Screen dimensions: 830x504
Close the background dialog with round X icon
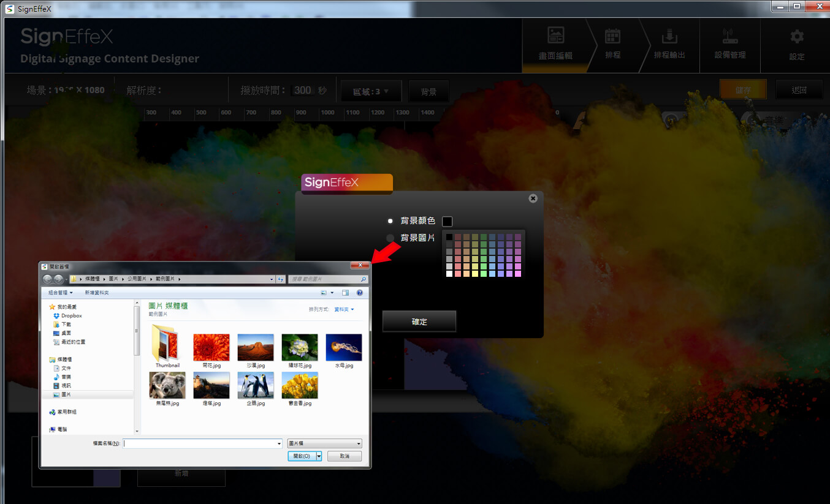(533, 198)
